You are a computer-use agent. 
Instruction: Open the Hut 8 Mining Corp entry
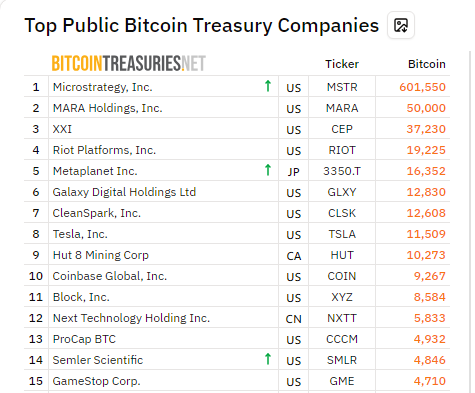(x=101, y=255)
